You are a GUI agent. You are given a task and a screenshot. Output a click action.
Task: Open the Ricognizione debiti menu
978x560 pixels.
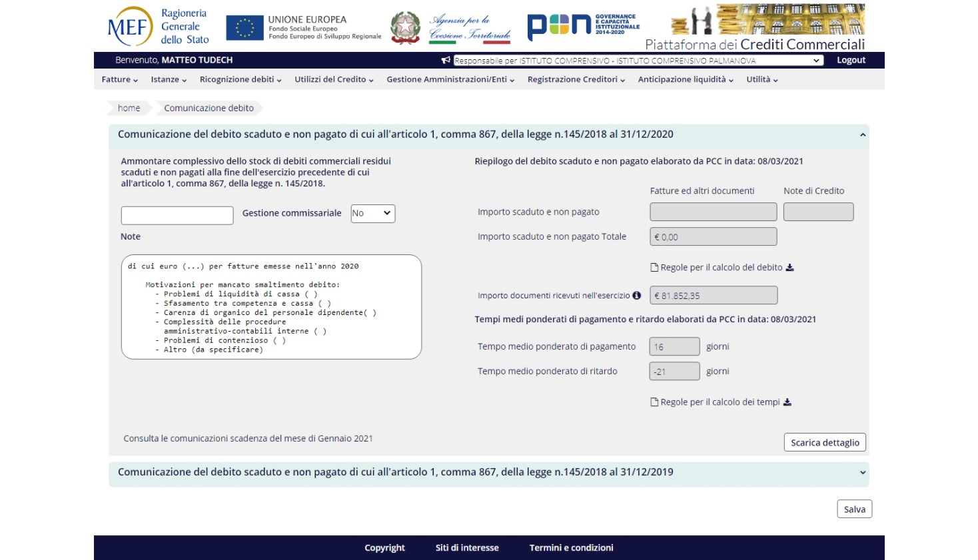pos(240,79)
